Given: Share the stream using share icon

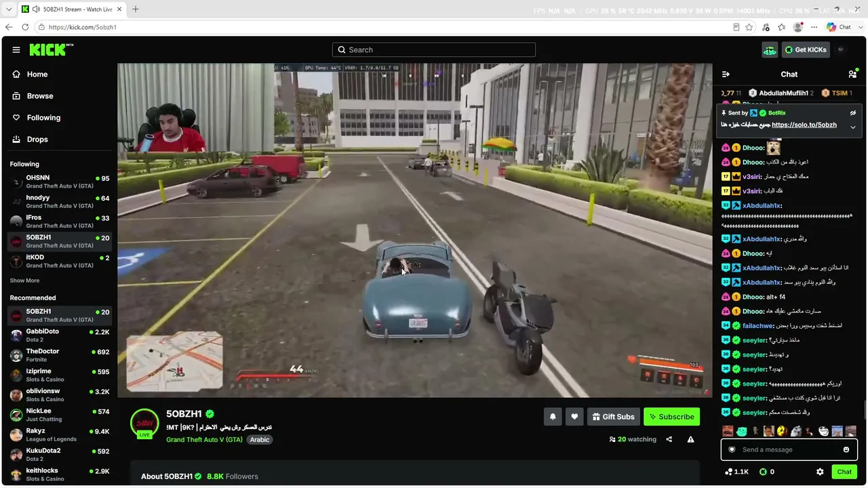Looking at the screenshot, I should click(669, 439).
